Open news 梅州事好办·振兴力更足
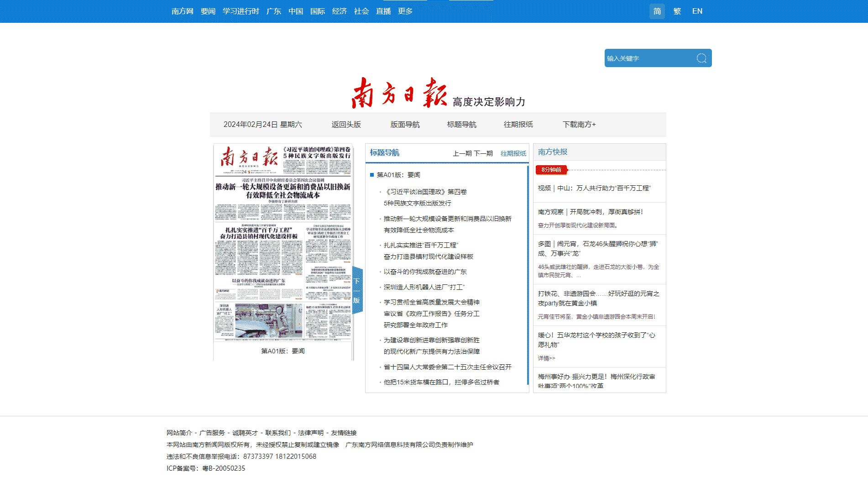 click(596, 381)
